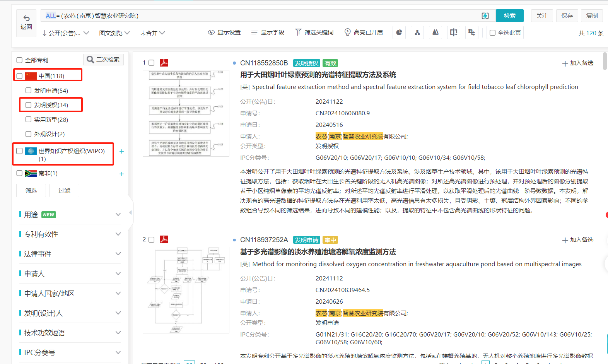This screenshot has width=608, height=364.
Task: Click the magnifier in 二次检索 button
Action: 90,59
